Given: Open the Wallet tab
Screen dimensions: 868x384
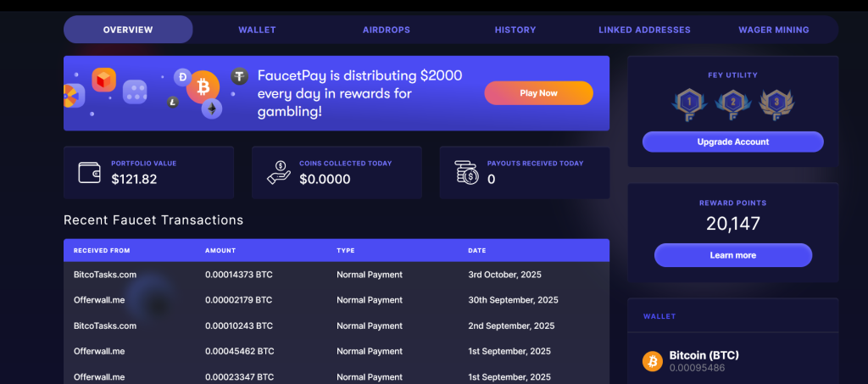Looking at the screenshot, I should [x=257, y=30].
